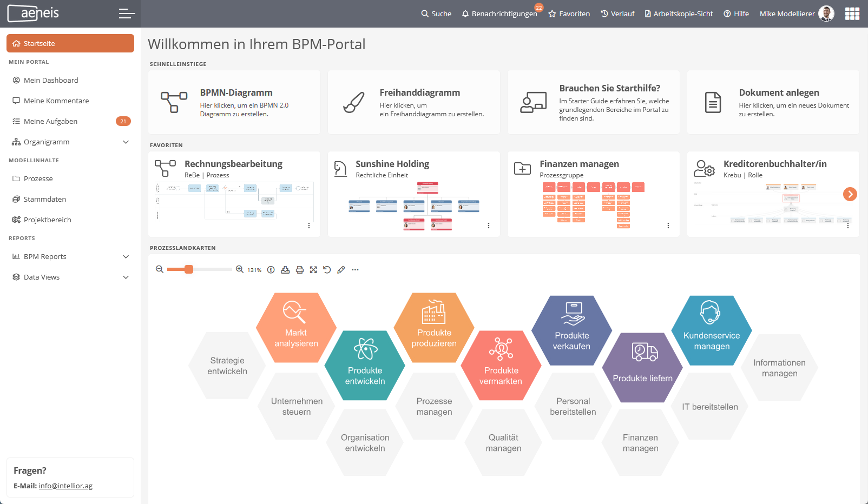Click the zoom slider handle

(x=189, y=269)
